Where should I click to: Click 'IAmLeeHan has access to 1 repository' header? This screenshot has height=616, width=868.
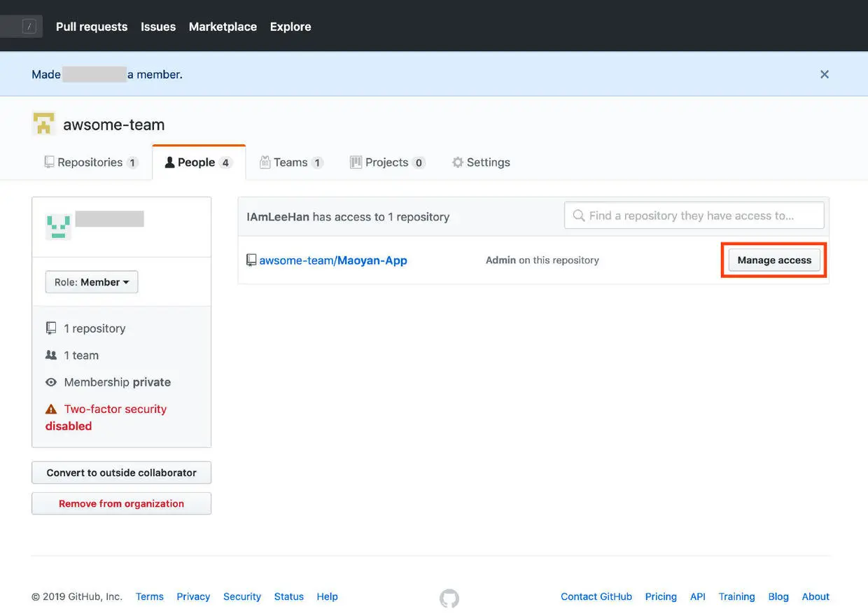click(x=348, y=217)
